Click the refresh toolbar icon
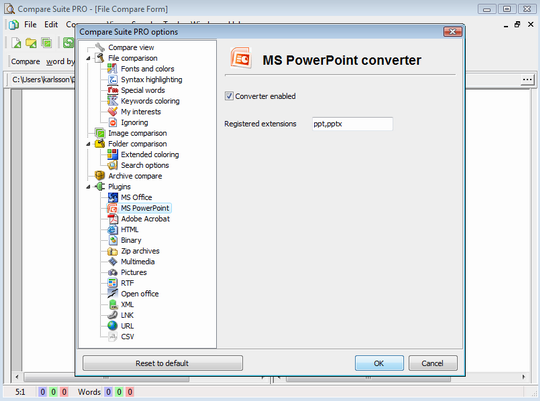The height and width of the screenshot is (401, 540). [x=69, y=43]
